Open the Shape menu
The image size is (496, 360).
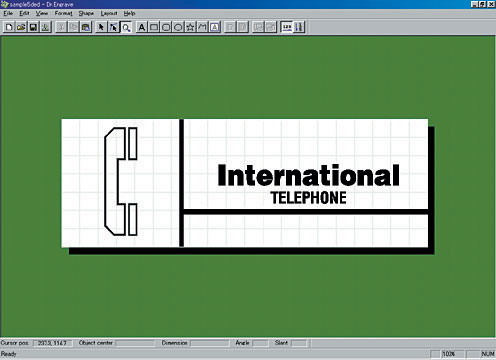(x=86, y=13)
